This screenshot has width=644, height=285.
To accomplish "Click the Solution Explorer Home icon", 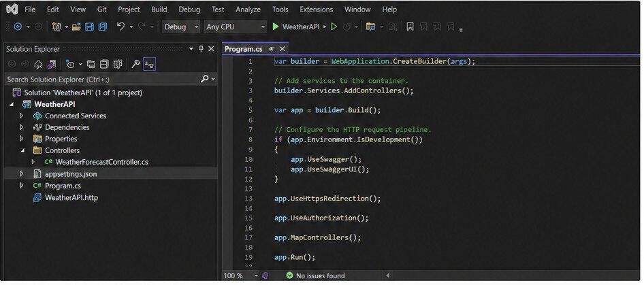I will click(38, 65).
